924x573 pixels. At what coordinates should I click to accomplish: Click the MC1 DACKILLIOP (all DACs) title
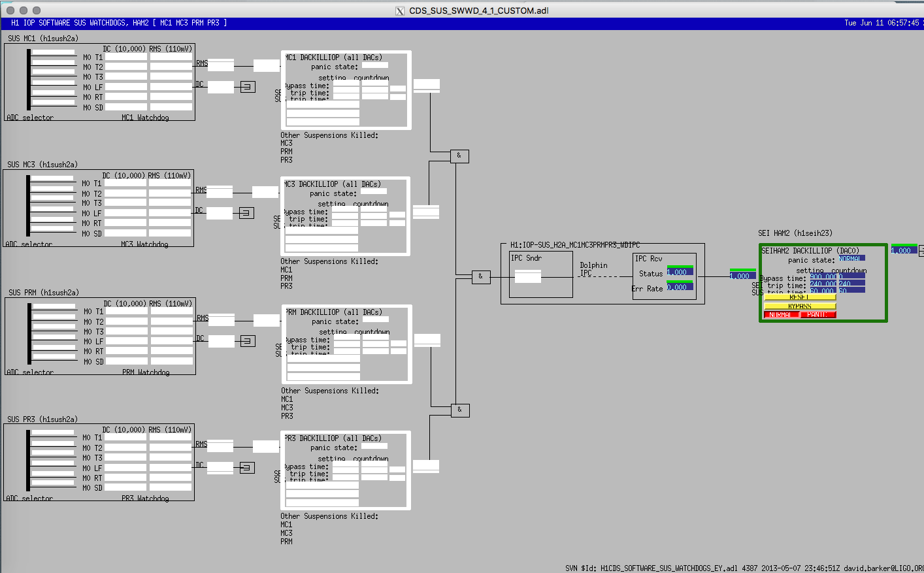333,57
